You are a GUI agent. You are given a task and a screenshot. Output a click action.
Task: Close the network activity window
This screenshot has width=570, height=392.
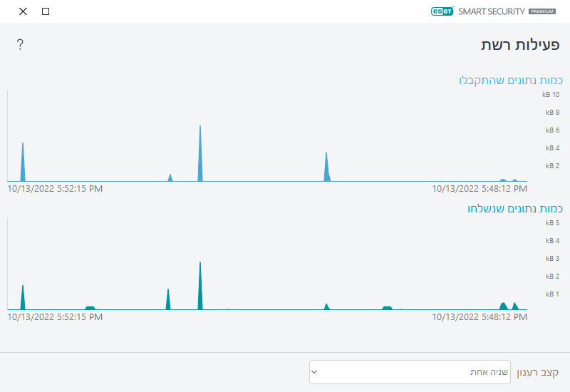[x=23, y=11]
